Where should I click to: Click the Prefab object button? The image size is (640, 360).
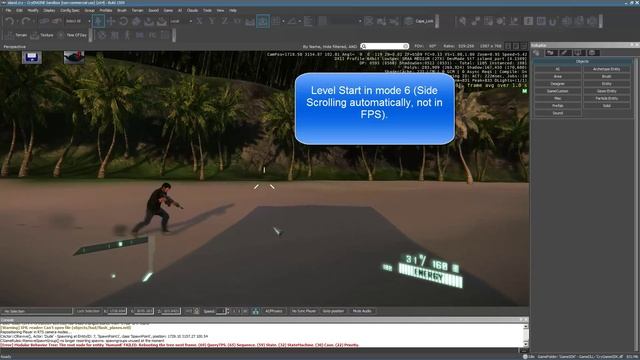point(558,106)
